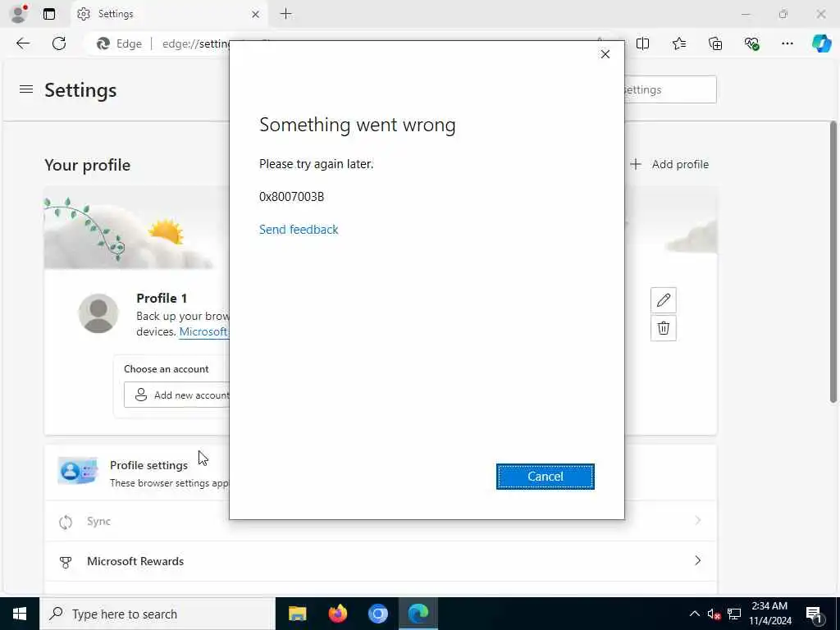
Task: Open the taskbar clock and date
Action: coord(769,614)
